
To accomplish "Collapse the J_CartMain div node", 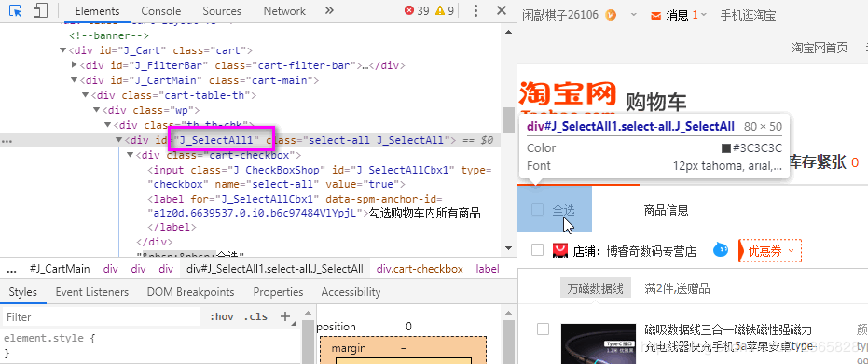I will pyautogui.click(x=75, y=80).
